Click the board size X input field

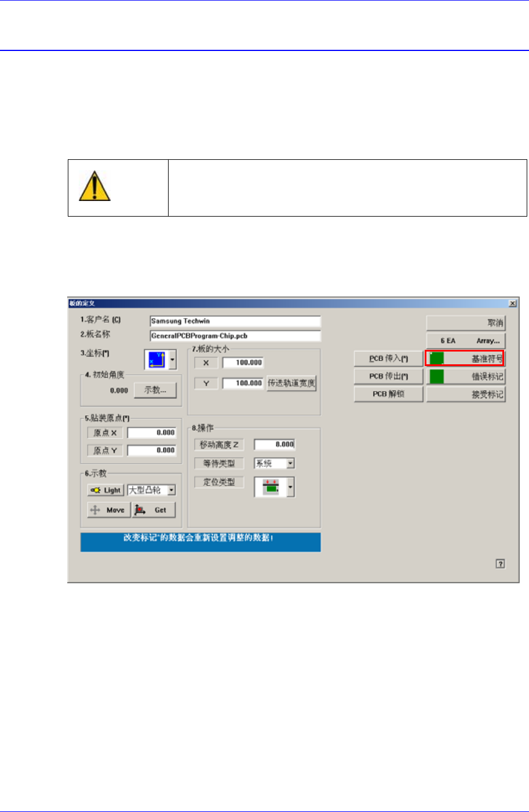click(x=243, y=363)
